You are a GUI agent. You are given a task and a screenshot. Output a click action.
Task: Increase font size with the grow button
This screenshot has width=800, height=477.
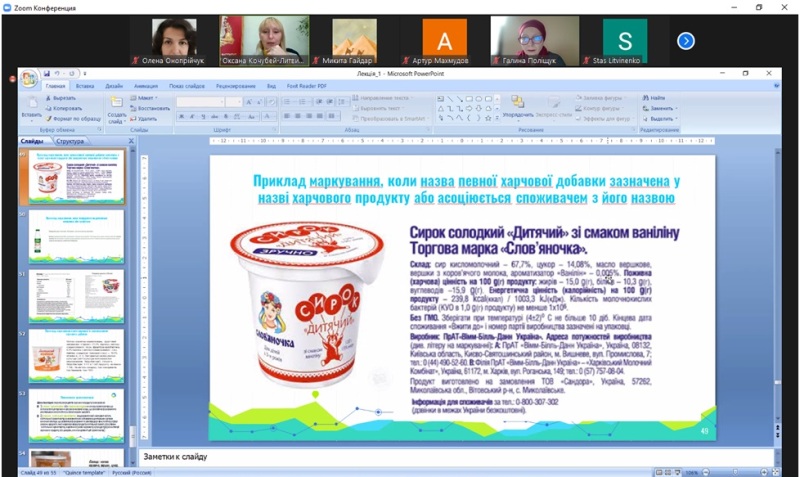tap(249, 102)
